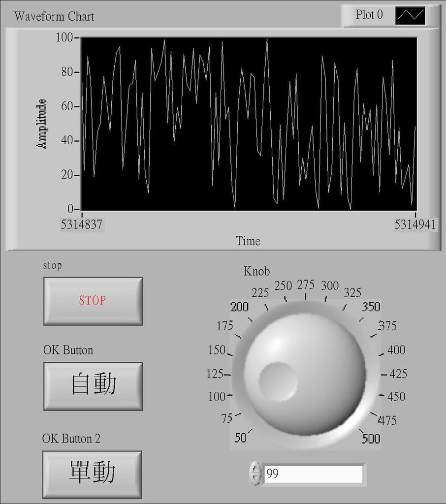Click the knob decrement down arrow
Screen dimensions: 446x504
click(255, 478)
